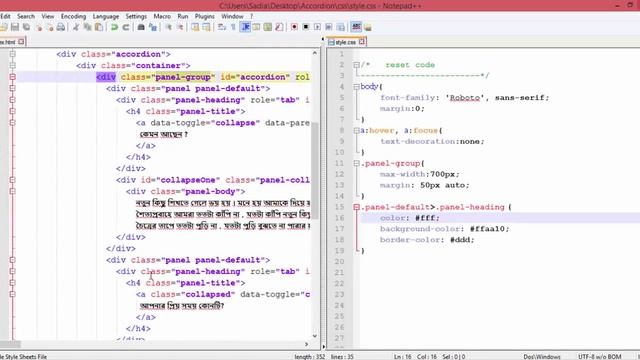This screenshot has width=640, height=360.
Task: Click the Save file toolbar icon
Action: [x=15, y=27]
